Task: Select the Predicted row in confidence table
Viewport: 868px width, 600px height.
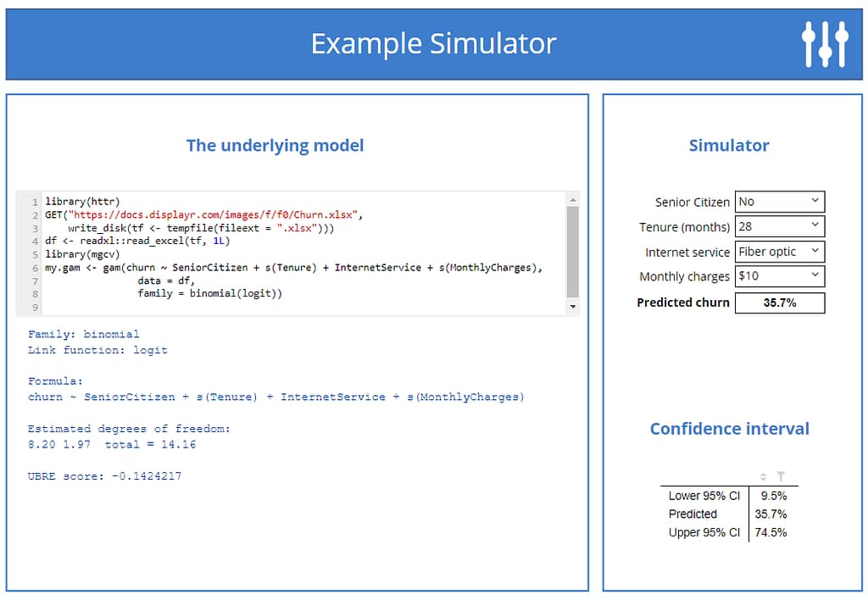Action: point(728,514)
